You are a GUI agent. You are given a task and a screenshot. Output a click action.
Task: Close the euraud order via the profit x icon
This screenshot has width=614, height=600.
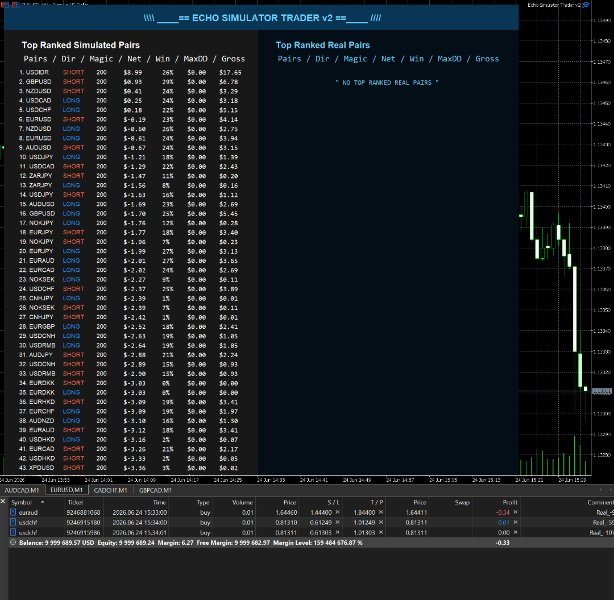[515, 512]
